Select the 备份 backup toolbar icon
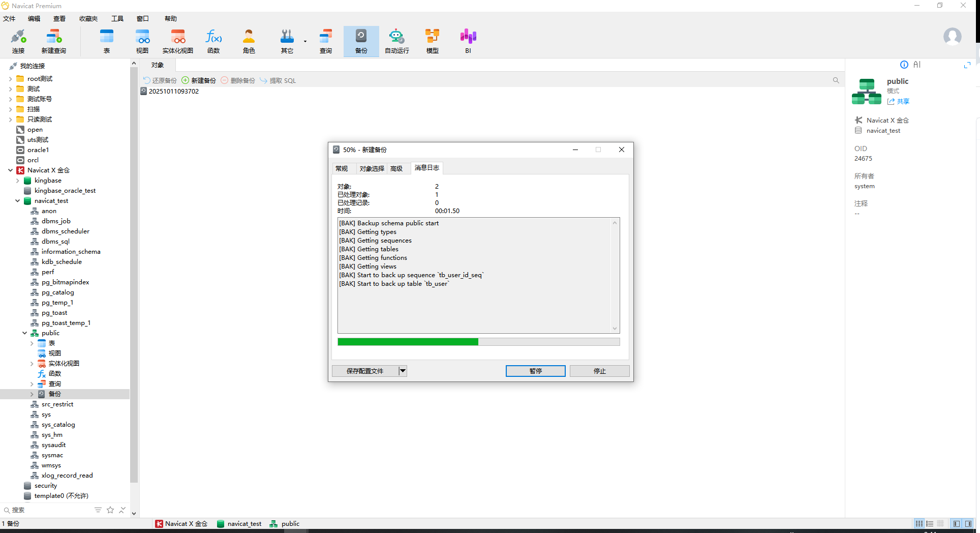The height and width of the screenshot is (533, 980). coord(361,41)
